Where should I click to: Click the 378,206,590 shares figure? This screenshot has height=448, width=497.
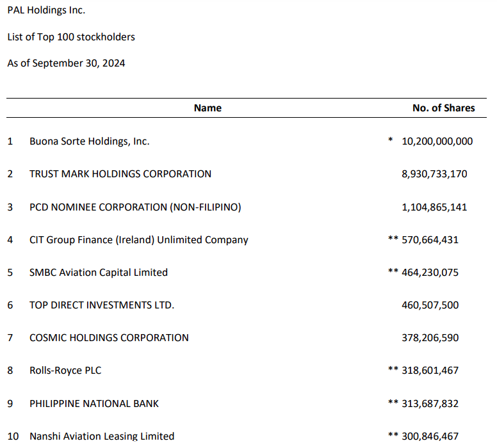(430, 337)
